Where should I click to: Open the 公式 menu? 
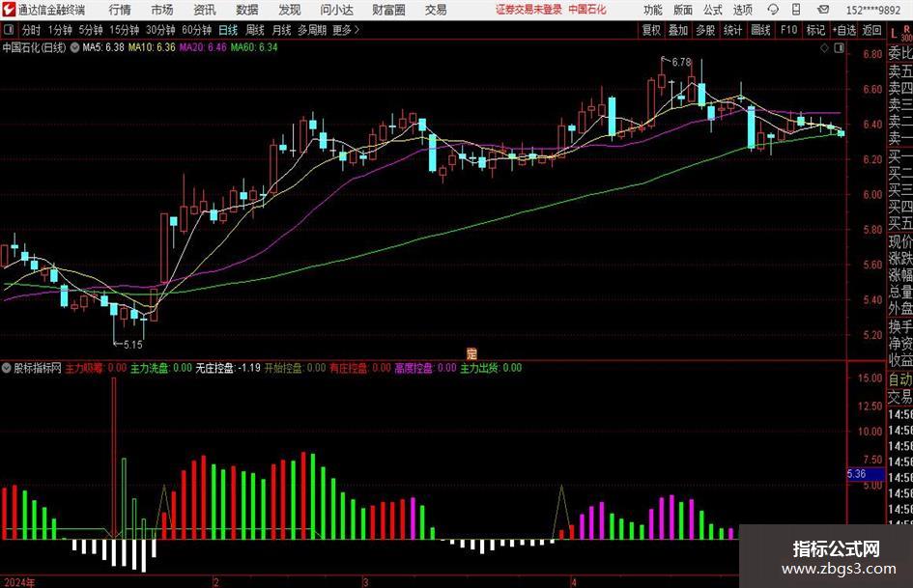click(x=713, y=10)
